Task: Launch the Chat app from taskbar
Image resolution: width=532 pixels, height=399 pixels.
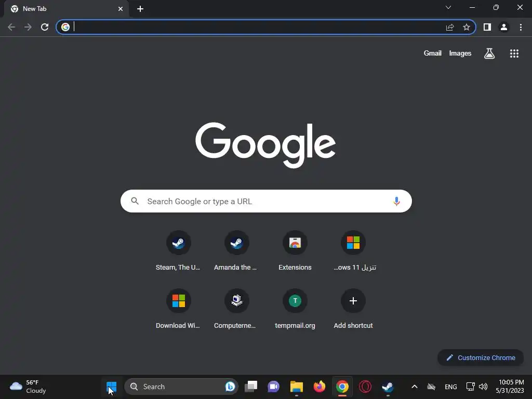Action: click(x=273, y=387)
